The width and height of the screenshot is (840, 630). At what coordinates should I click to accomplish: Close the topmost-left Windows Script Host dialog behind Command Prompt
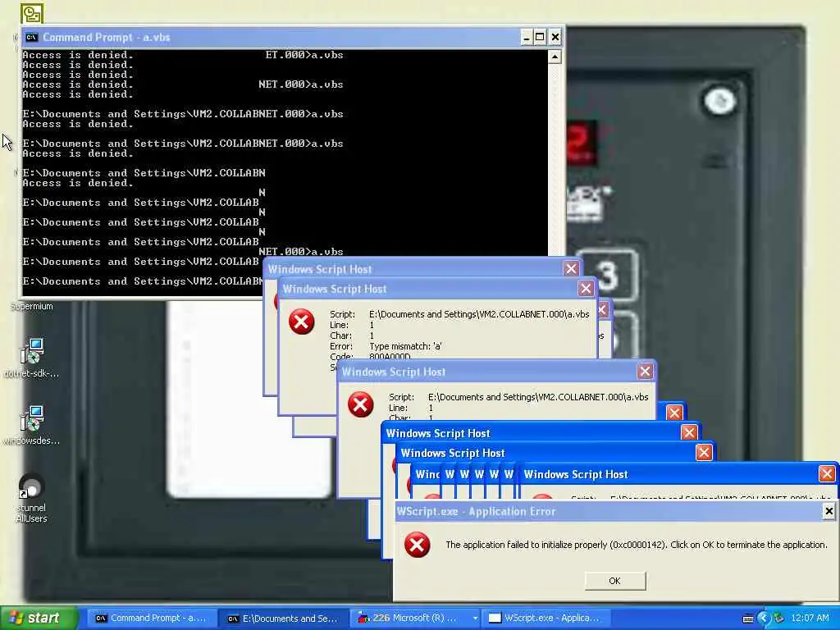point(571,268)
